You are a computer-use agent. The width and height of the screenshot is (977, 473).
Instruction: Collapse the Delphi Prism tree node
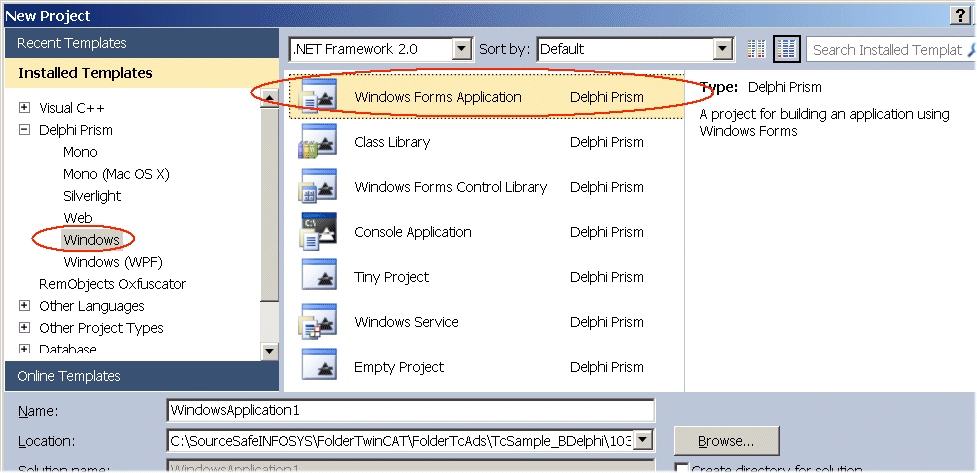tap(24, 130)
